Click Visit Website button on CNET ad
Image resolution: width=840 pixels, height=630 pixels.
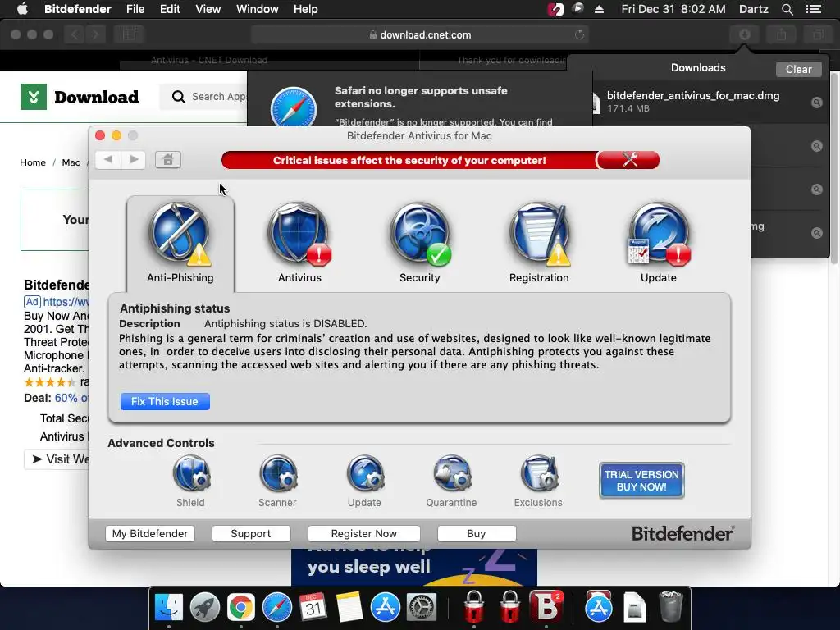click(57, 459)
